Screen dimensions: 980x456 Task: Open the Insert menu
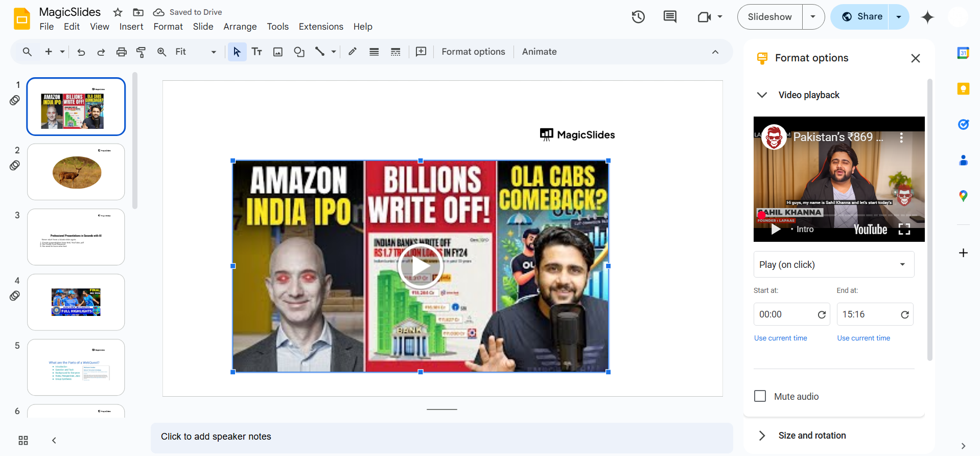[131, 27]
